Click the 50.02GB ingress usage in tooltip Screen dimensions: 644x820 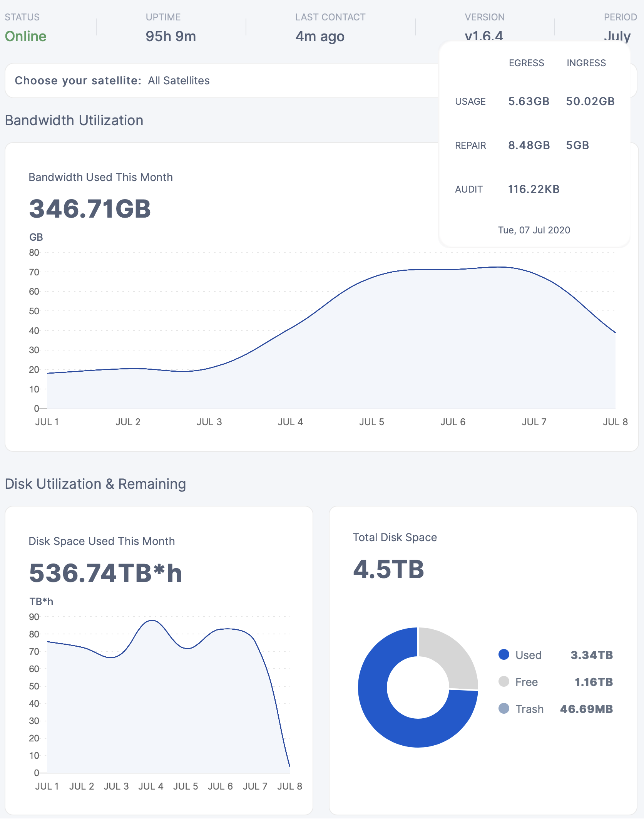click(590, 101)
